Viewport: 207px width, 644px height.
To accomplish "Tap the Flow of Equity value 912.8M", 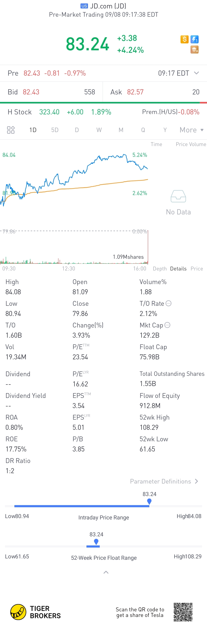I will click(150, 406).
